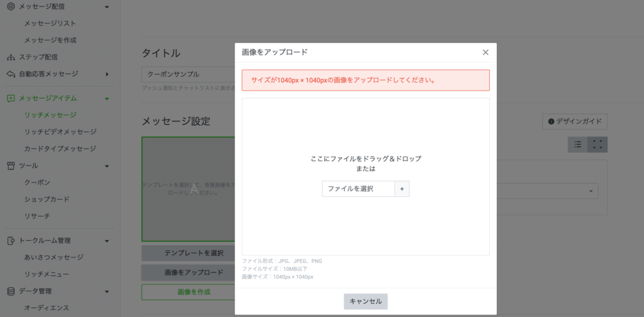
Task: Click the 自動応答メッセージ reply icon
Action: pos(11,74)
